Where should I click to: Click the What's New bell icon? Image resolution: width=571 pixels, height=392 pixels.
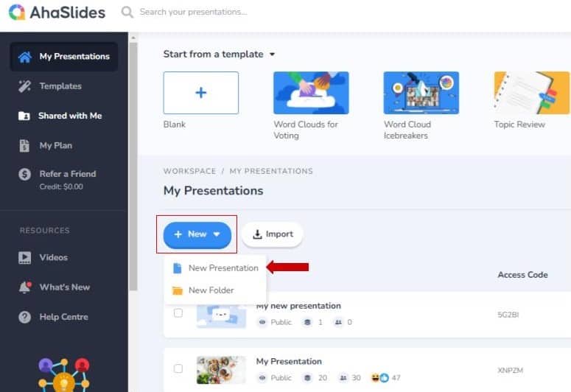click(25, 287)
